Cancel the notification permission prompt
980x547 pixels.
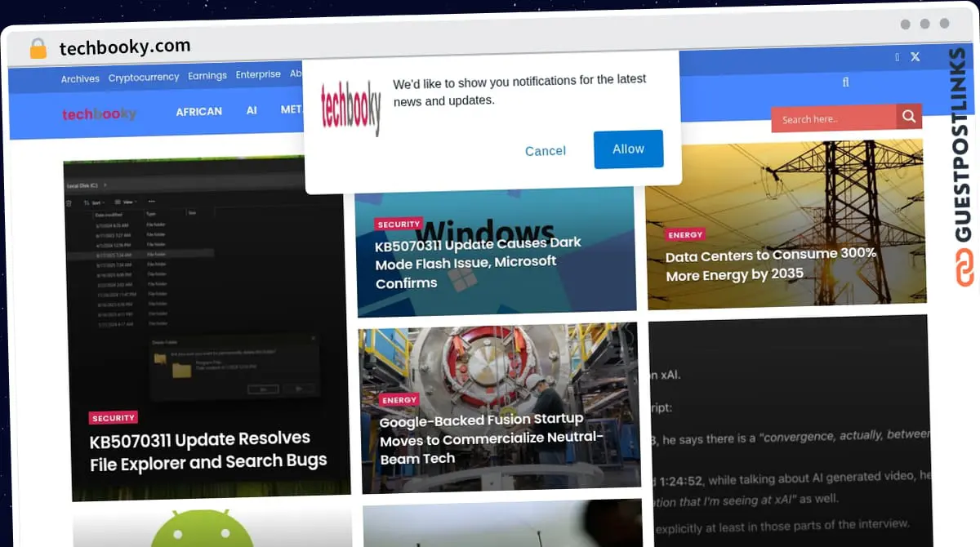click(x=545, y=150)
